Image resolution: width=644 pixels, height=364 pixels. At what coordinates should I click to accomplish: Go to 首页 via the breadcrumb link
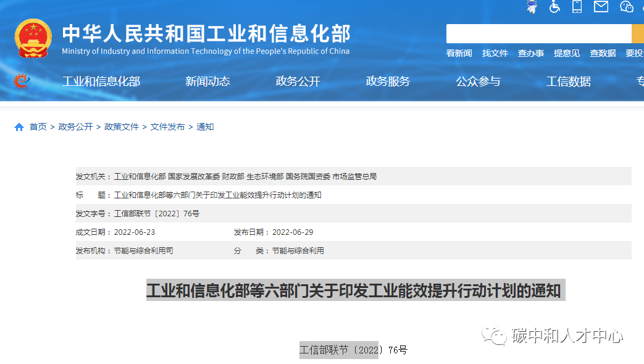38,126
